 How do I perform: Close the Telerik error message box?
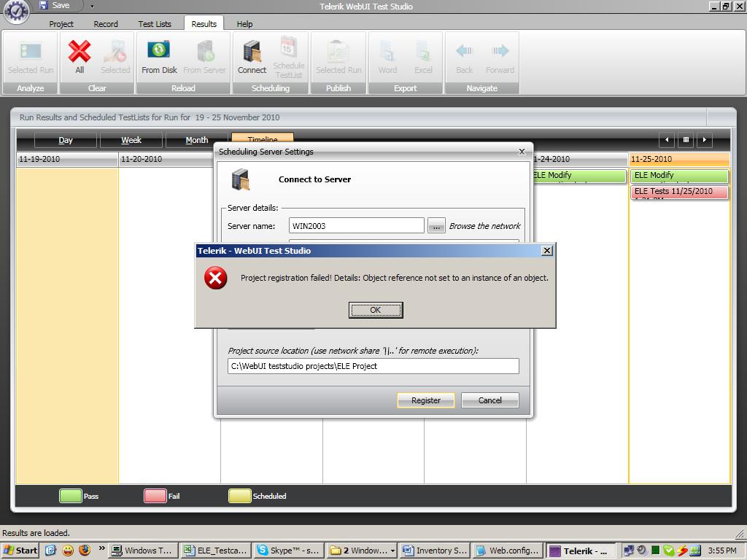(x=547, y=251)
